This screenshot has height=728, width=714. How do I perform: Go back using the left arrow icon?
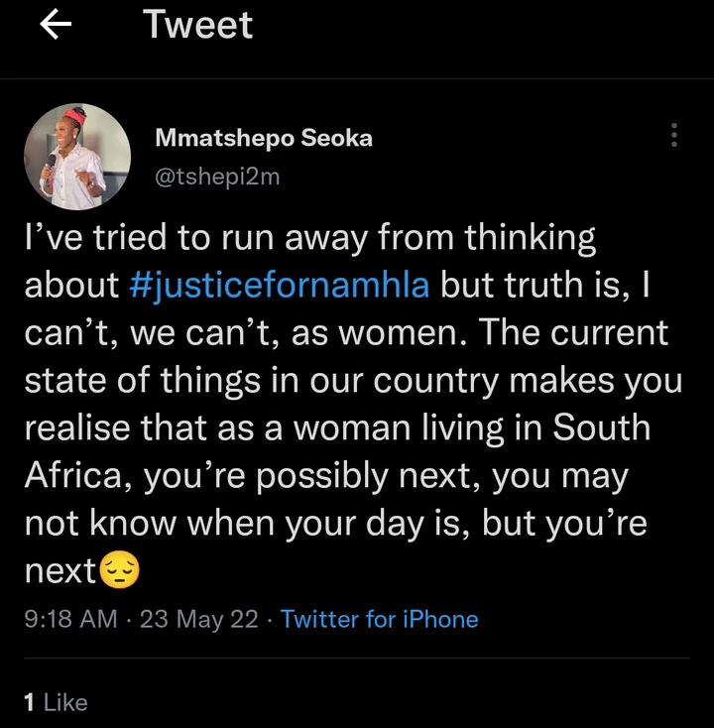click(56, 25)
